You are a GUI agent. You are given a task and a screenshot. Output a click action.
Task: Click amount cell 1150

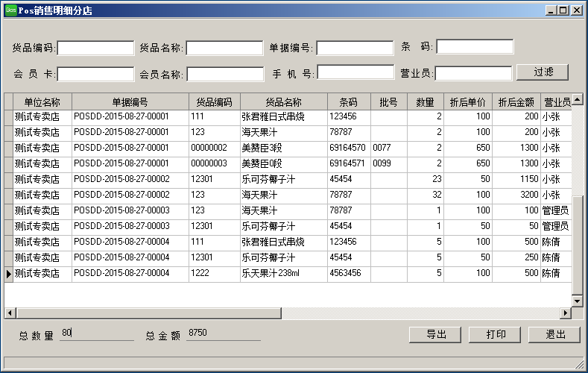[516, 179]
